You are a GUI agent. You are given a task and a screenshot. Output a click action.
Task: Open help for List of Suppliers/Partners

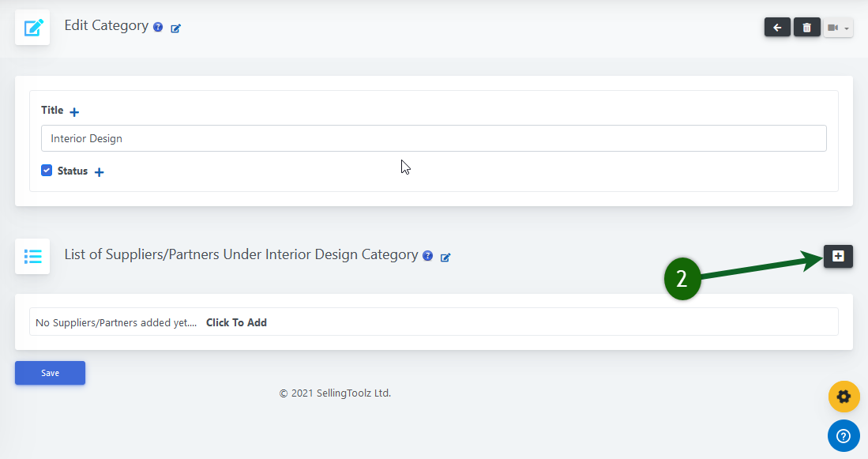(x=427, y=256)
